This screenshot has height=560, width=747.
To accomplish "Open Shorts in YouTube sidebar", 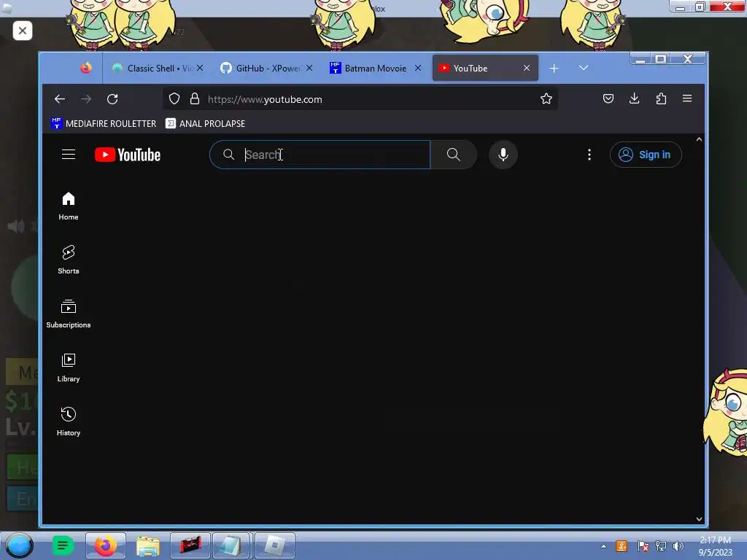I will [69, 260].
